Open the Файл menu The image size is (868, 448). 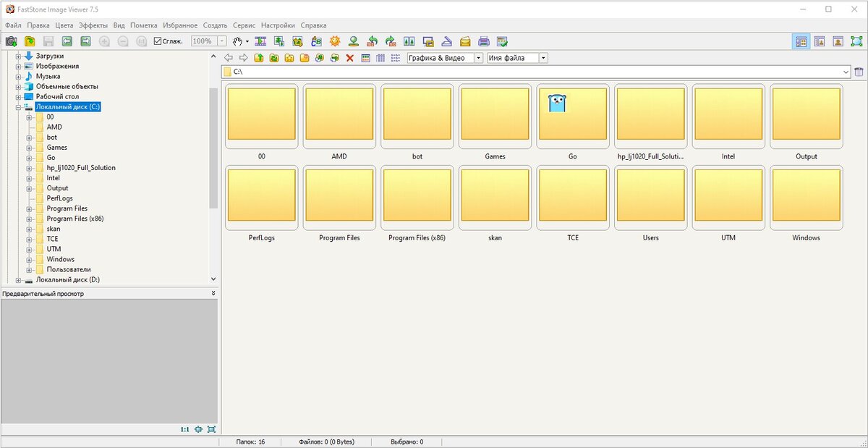point(13,25)
